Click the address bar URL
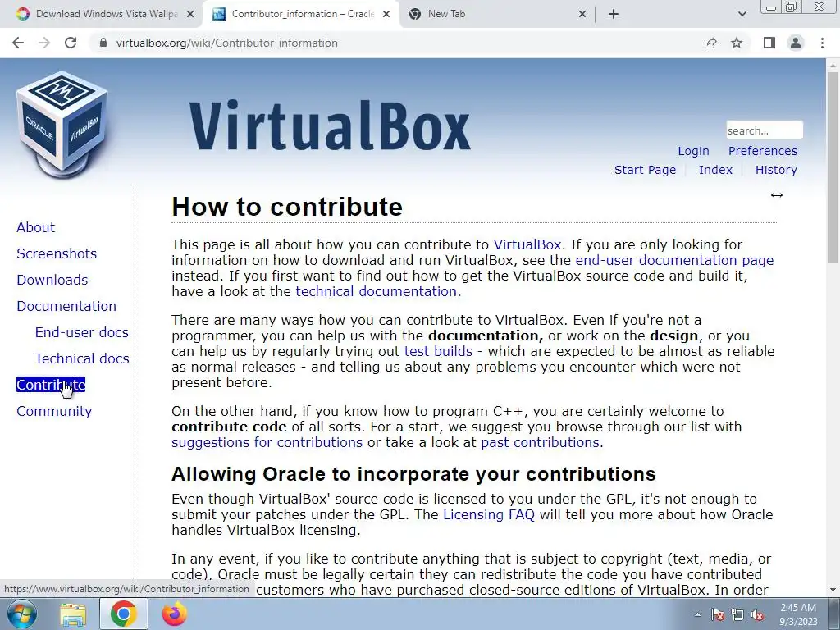 [226, 43]
